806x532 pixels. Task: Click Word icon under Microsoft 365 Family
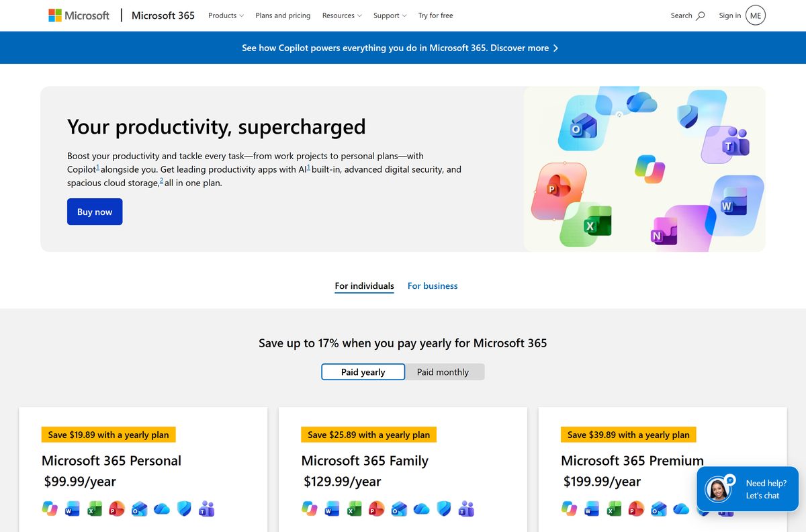332,508
